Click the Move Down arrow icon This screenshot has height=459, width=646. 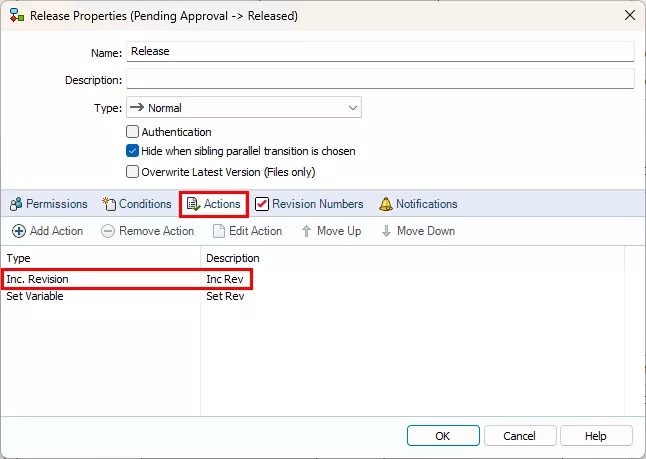pos(386,231)
